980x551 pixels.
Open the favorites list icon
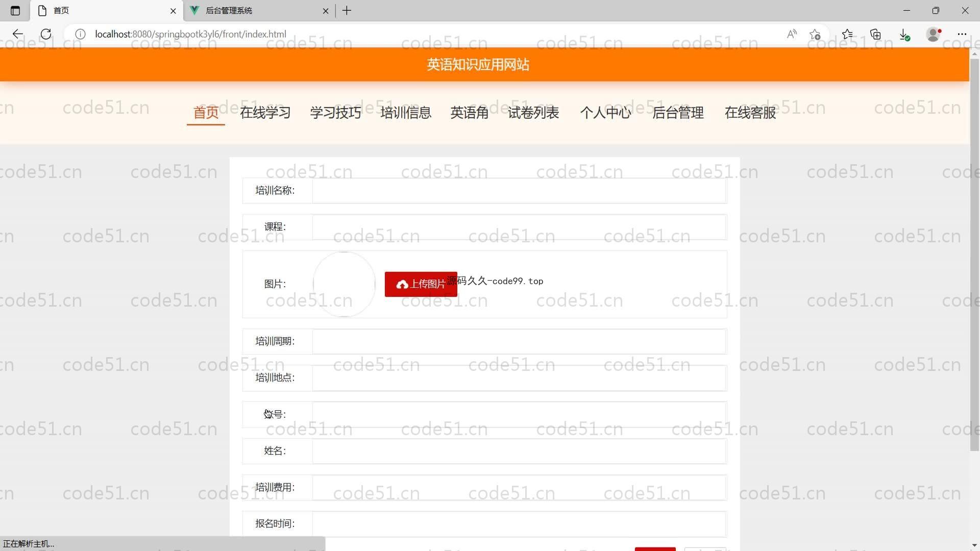coord(847,34)
